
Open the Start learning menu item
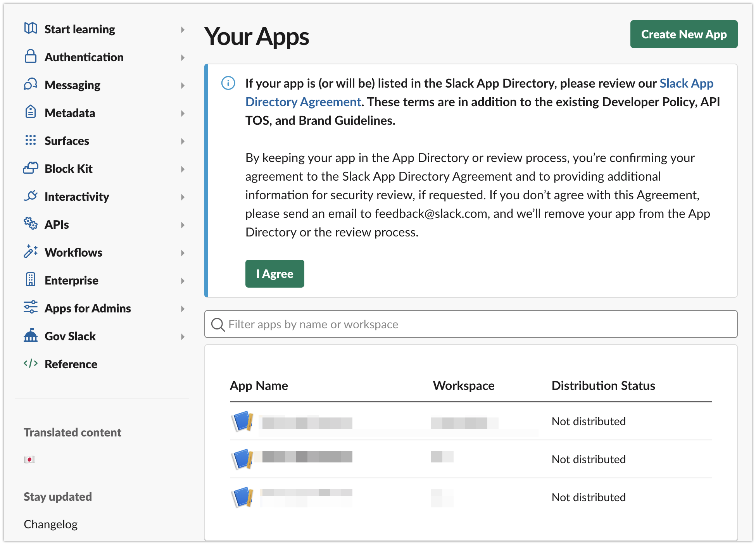point(80,29)
